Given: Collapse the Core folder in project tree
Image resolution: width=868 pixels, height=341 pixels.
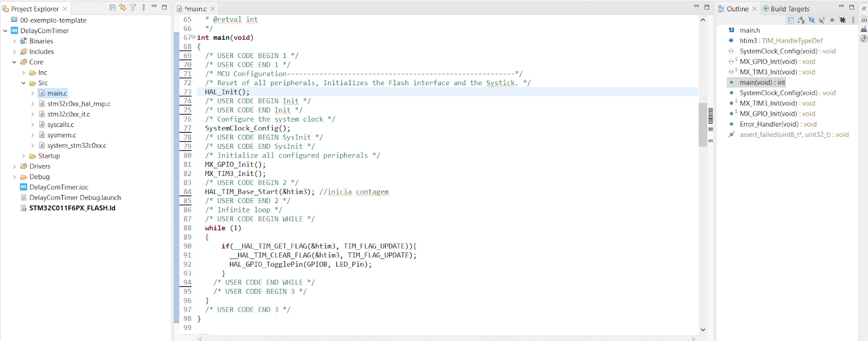Looking at the screenshot, I should click(x=14, y=62).
